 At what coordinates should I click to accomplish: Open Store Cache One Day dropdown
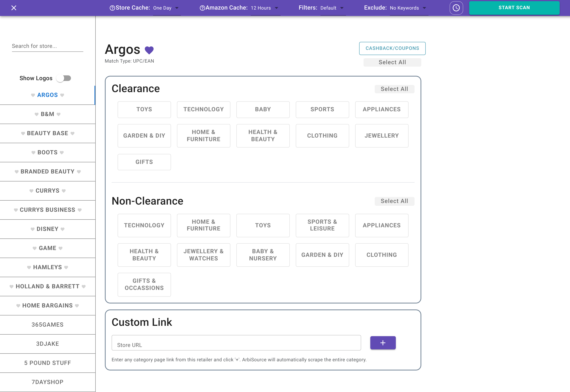coord(167,8)
